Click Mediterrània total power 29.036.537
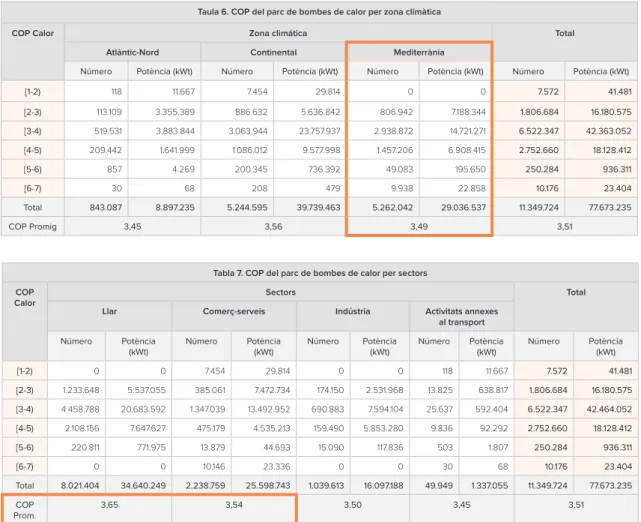This screenshot has height=522, width=641. (464, 208)
